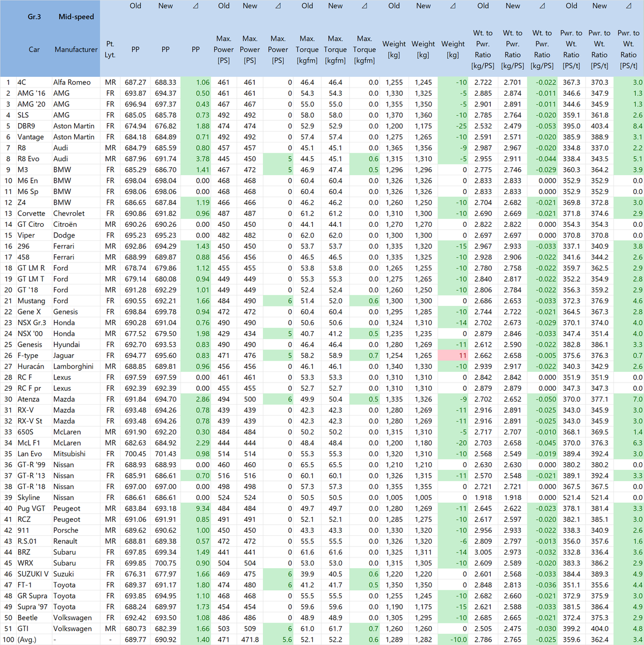The image size is (644, 645).
Task: Click the 701.43 new PP value
Action: [166, 454]
